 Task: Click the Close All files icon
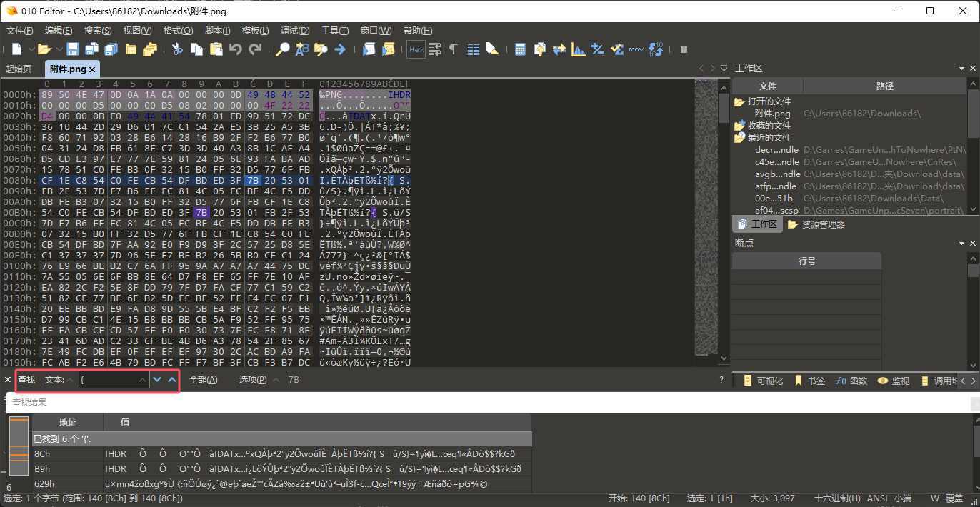150,49
